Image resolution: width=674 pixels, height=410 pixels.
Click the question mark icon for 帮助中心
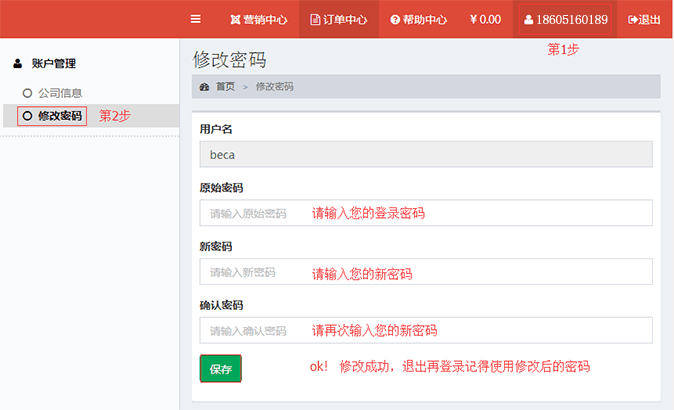[x=395, y=19]
